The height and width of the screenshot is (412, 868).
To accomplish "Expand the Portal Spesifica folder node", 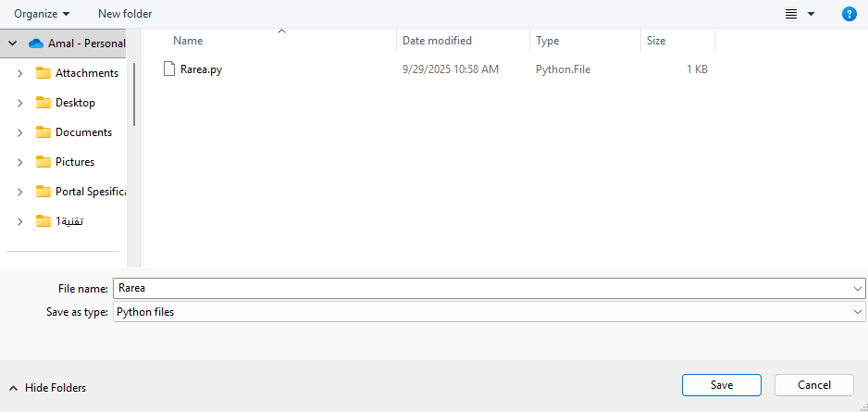I will [x=19, y=192].
